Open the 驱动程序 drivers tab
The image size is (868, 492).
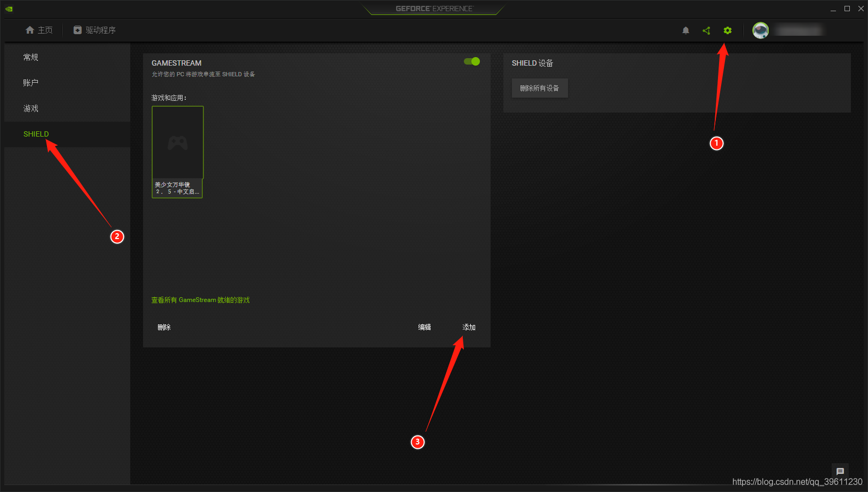[94, 30]
